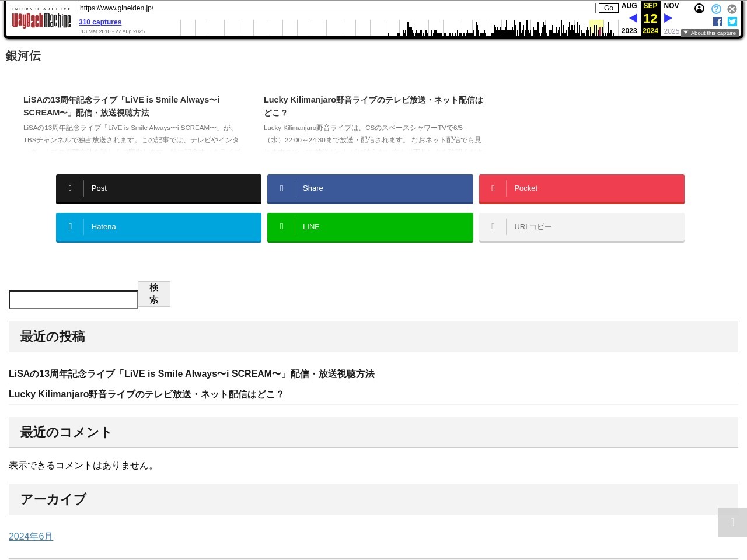Open the Wayback help icon
Viewport: 747px width, 560px height.
716,9
